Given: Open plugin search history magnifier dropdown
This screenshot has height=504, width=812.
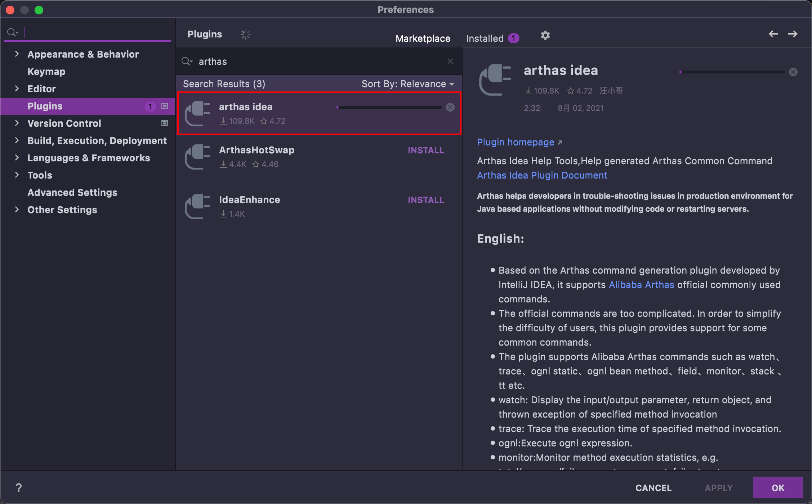Looking at the screenshot, I should (x=187, y=61).
